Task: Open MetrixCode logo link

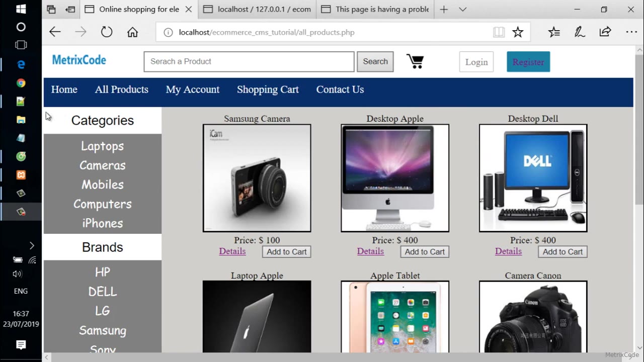Action: 79,60
